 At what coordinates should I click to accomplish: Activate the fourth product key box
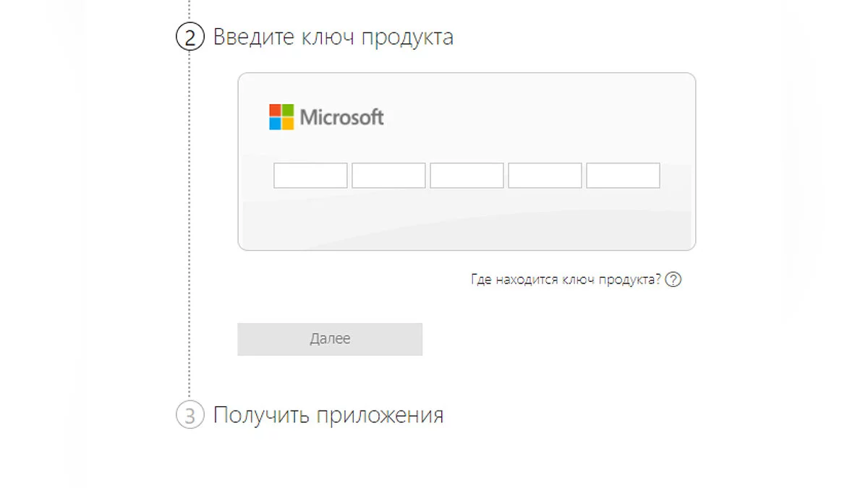tap(545, 176)
